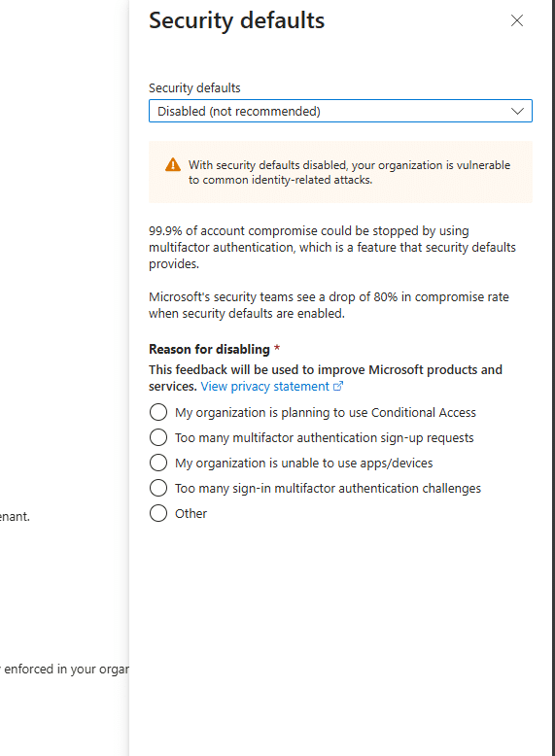Click the Security defaults field label above combo box
555x756 pixels.
[x=194, y=87]
